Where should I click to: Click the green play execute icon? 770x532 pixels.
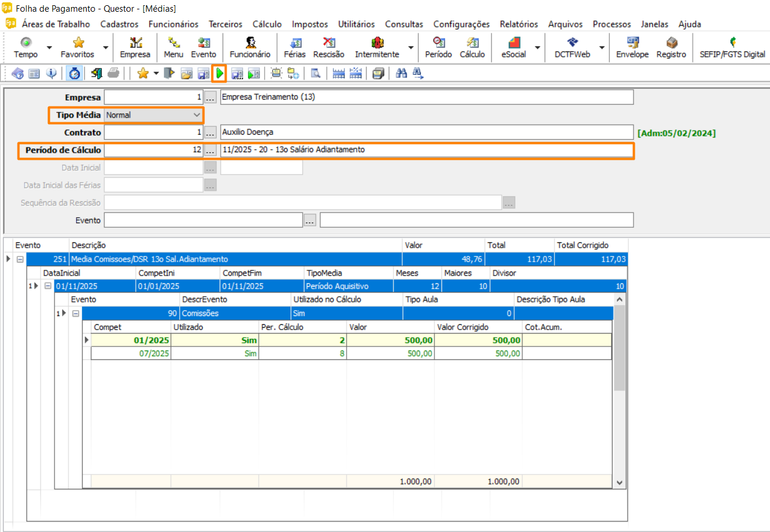[x=219, y=73]
